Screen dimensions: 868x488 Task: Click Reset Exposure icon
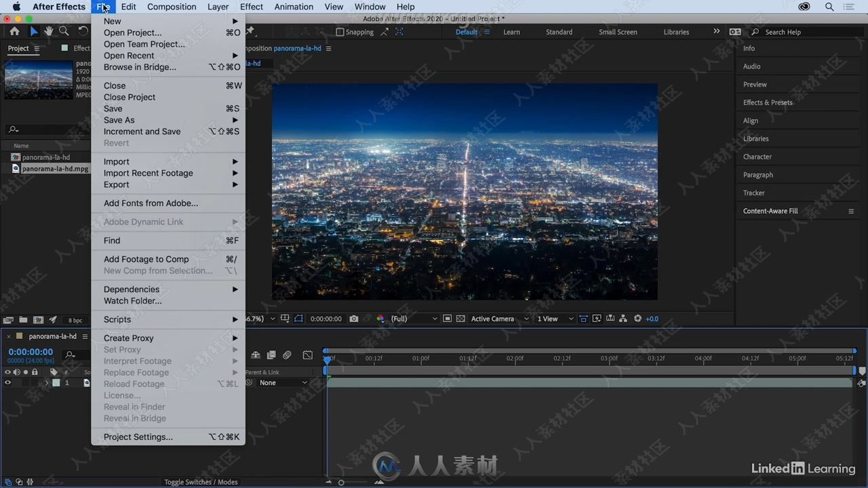point(637,319)
